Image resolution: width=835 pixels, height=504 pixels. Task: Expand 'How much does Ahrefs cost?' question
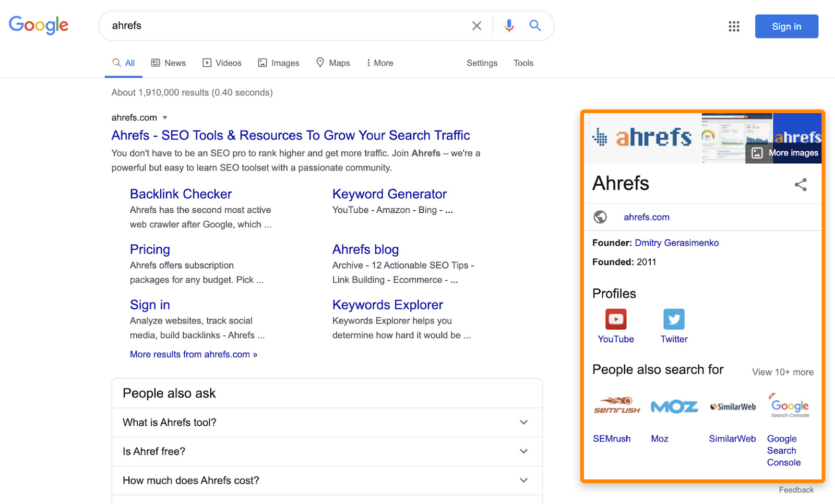(327, 481)
